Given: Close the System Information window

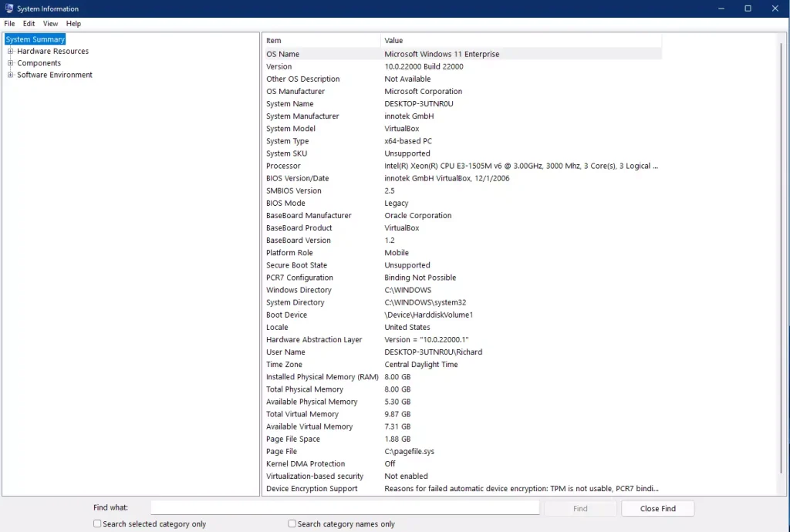Looking at the screenshot, I should click(775, 8).
